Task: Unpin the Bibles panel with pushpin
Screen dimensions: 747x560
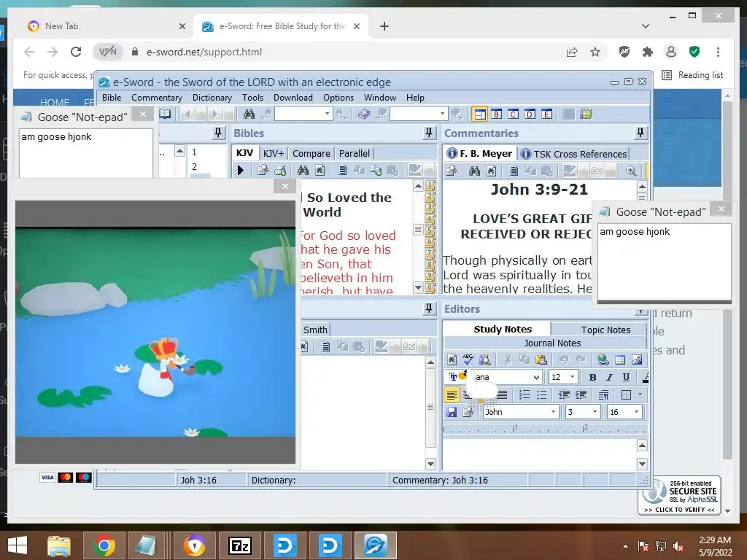Action: (429, 133)
